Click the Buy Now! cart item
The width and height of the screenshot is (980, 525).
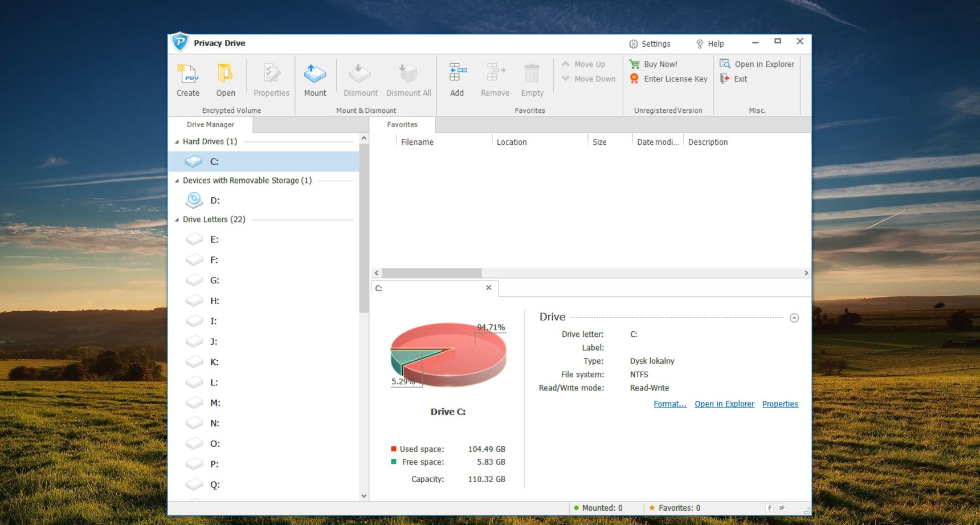[x=654, y=64]
